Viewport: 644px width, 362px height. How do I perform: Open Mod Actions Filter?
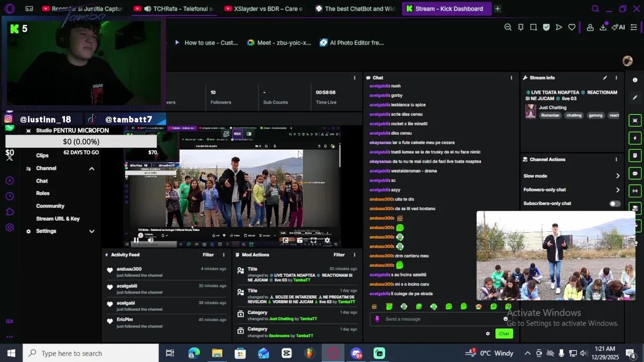coord(339,255)
